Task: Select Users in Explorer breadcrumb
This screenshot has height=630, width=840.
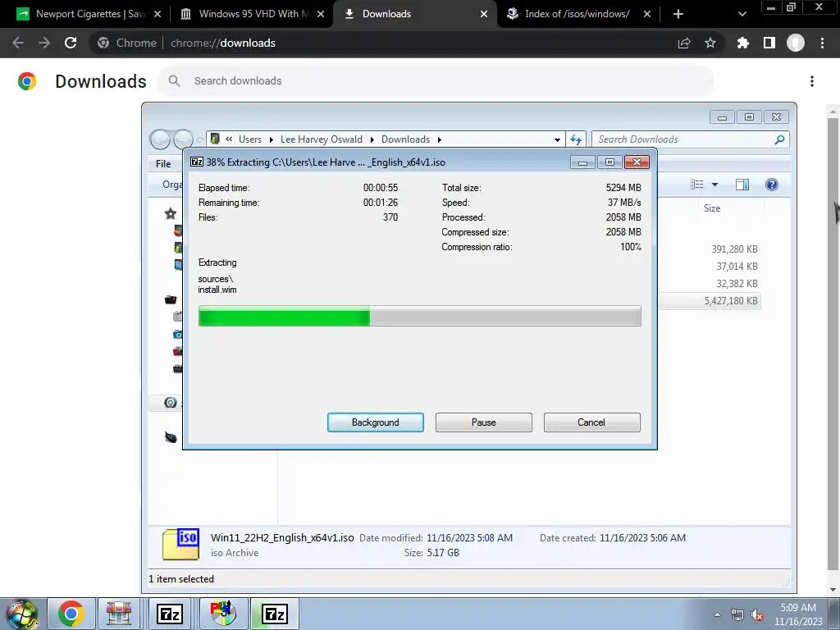Action: click(250, 139)
